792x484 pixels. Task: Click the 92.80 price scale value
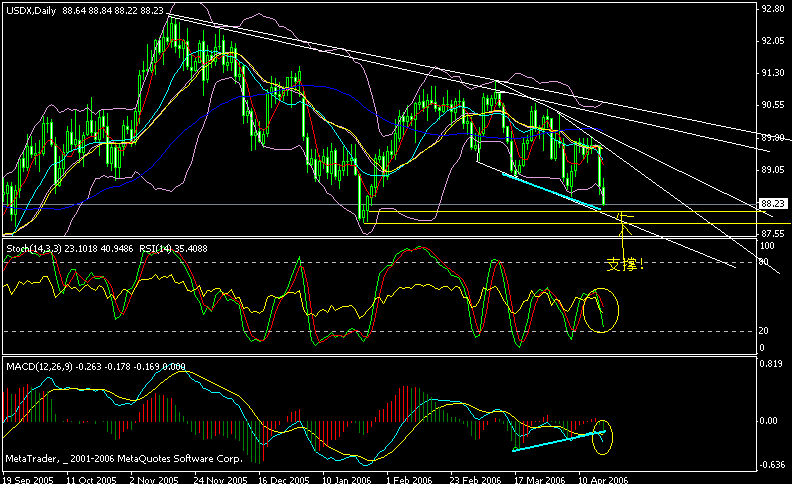pos(773,9)
